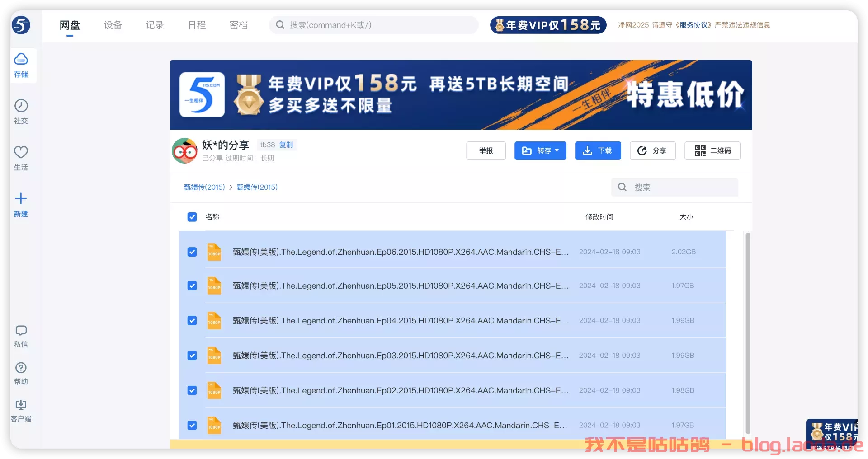This screenshot has width=868, height=459.
Task: Uncheck the Ep04 file checkbox
Action: pyautogui.click(x=192, y=320)
